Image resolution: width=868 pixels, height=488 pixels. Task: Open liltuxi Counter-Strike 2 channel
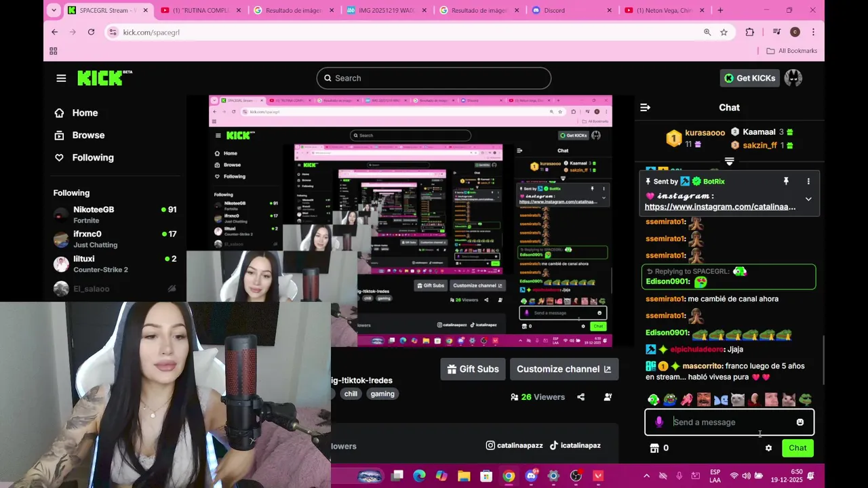[x=115, y=264]
